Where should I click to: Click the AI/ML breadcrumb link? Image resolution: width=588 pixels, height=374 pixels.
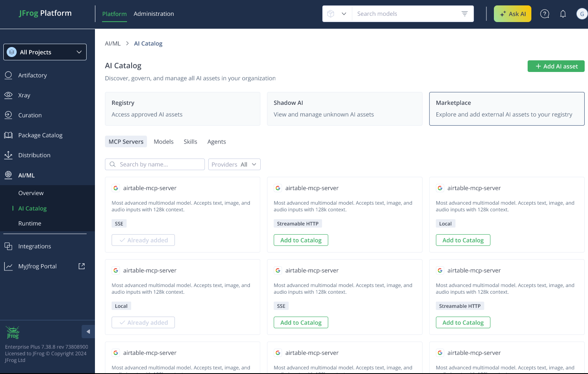[113, 43]
